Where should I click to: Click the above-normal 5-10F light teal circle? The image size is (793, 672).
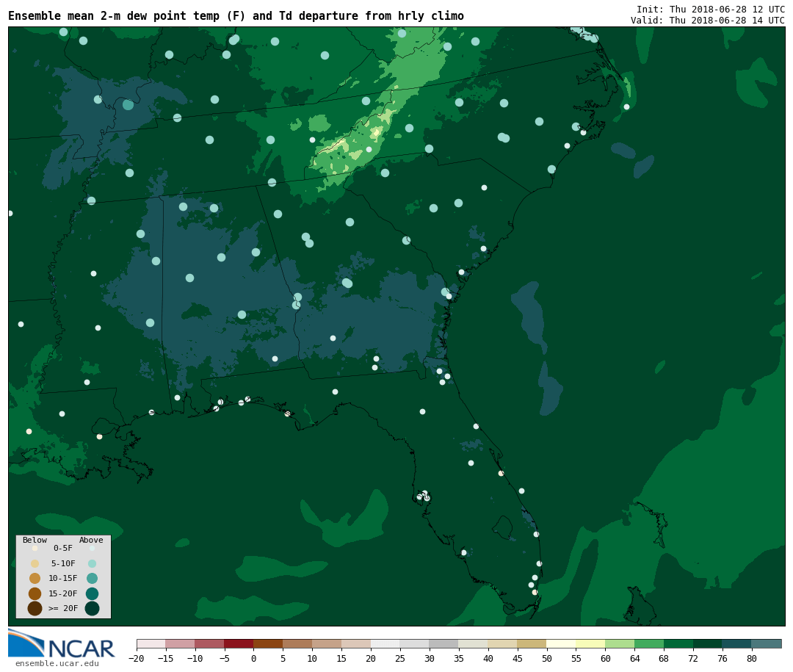92,564
